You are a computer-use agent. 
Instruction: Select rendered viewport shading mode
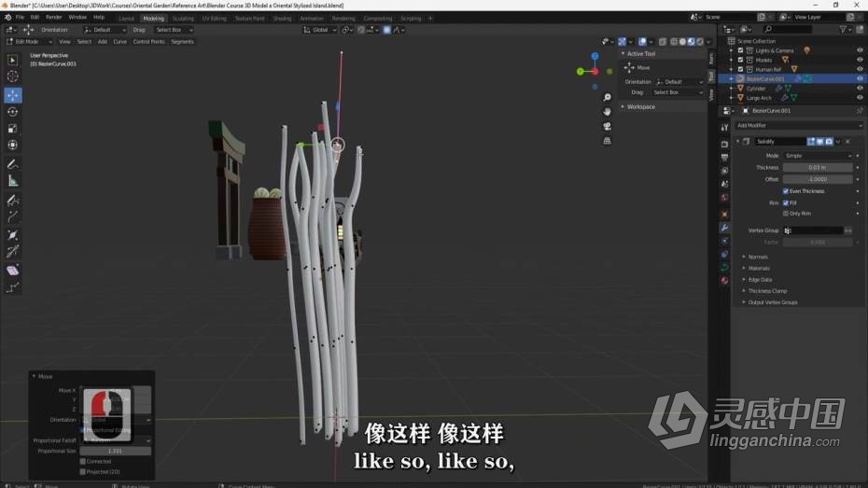pos(700,41)
